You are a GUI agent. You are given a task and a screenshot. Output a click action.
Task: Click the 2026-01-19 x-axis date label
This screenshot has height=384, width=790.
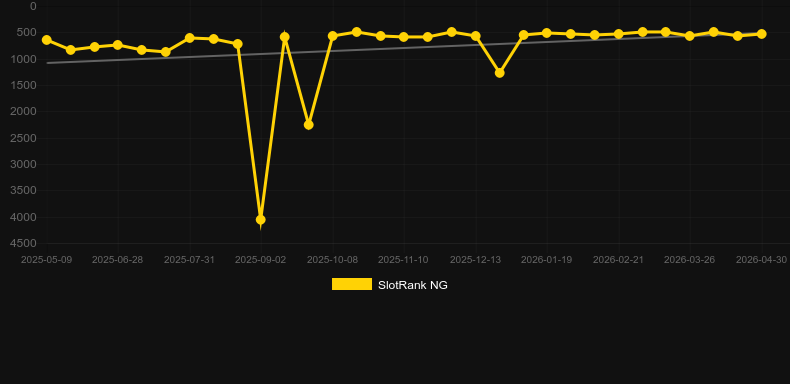point(546,260)
